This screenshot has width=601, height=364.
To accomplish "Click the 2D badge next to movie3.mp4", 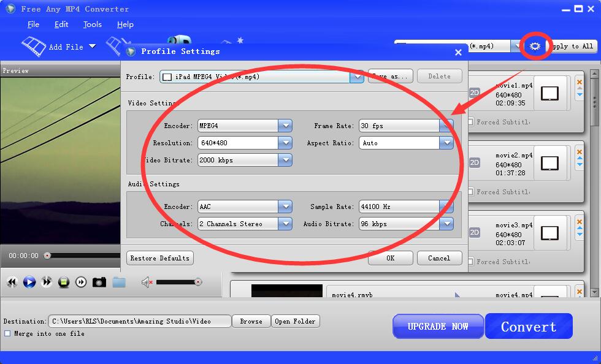I will (x=475, y=233).
